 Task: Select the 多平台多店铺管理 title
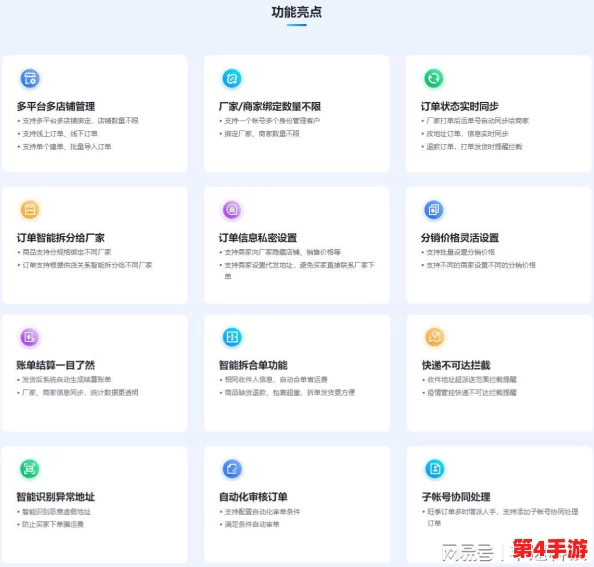[x=56, y=106]
